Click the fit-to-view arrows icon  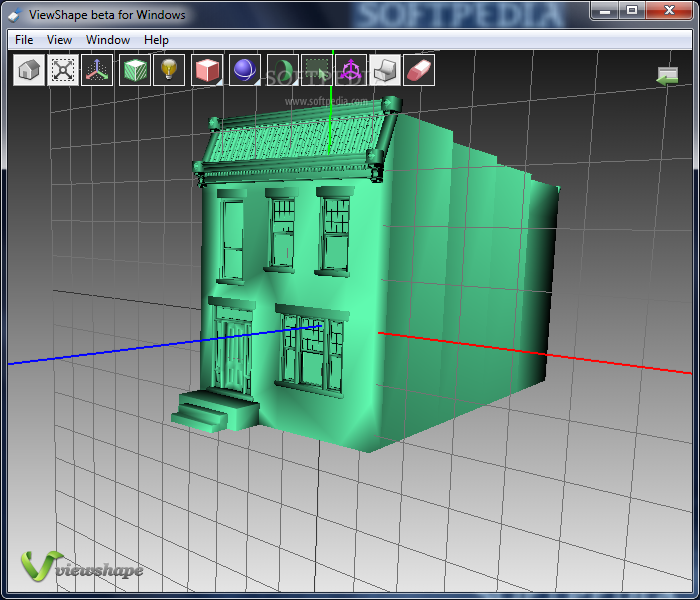tap(63, 70)
